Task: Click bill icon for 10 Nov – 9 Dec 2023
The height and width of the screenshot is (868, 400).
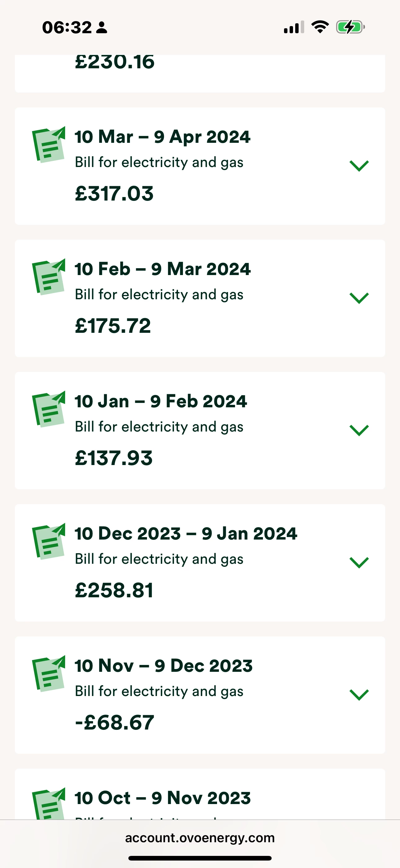Action: click(x=48, y=674)
